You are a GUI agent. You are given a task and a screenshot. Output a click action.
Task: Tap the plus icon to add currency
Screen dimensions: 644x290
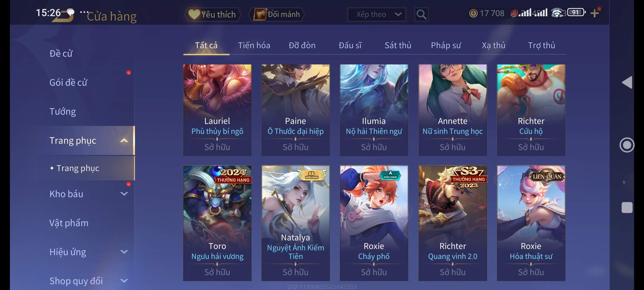point(595,13)
